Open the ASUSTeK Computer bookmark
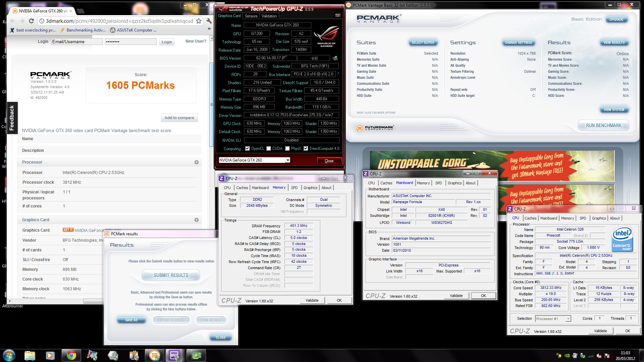The height and width of the screenshot is (362, 644). pyautogui.click(x=133, y=30)
